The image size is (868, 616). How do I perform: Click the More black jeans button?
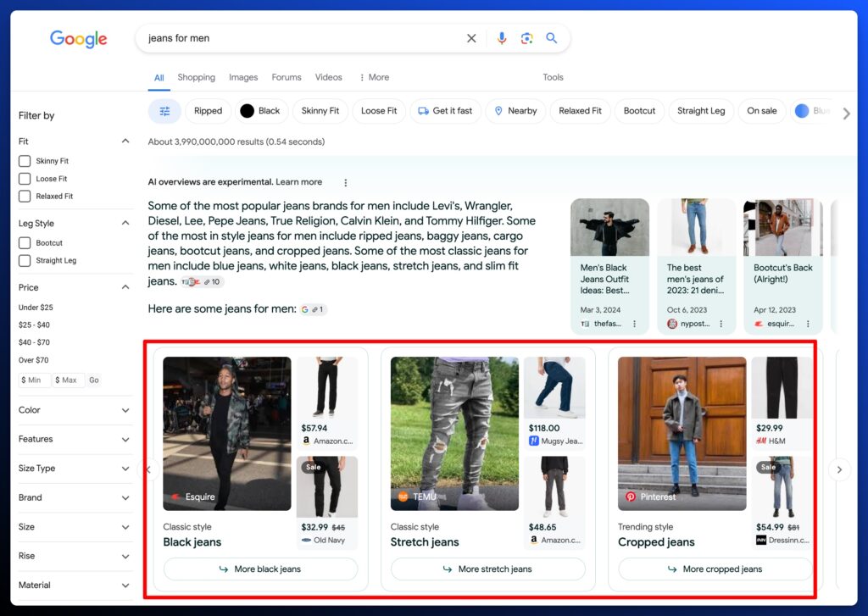[260, 569]
